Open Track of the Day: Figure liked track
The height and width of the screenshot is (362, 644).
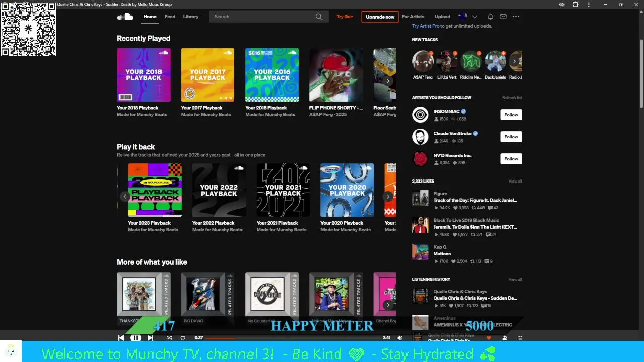click(475, 200)
